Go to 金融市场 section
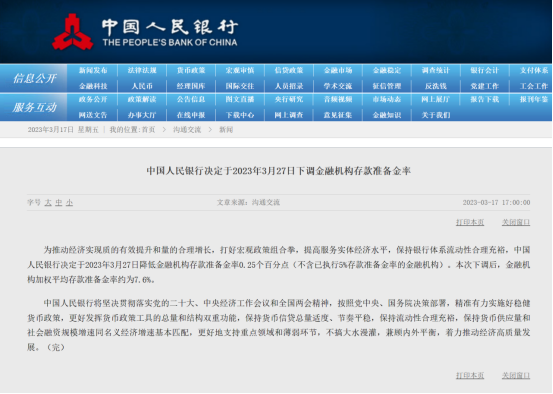Screen dimensions: 553x394 338,71
